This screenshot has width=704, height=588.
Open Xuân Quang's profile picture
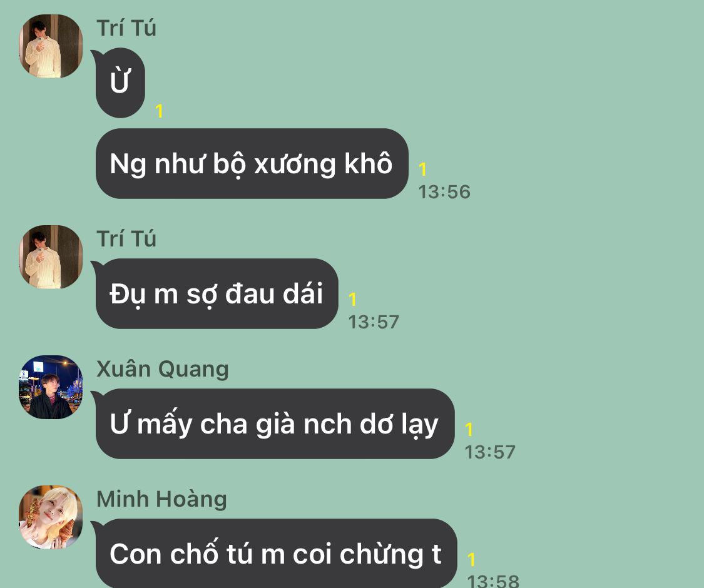point(51,387)
